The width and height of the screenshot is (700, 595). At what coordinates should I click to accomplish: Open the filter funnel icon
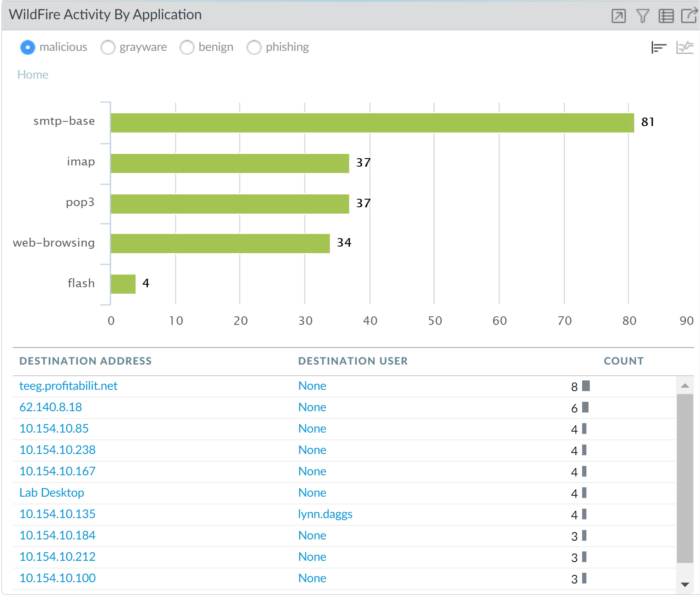tap(642, 16)
